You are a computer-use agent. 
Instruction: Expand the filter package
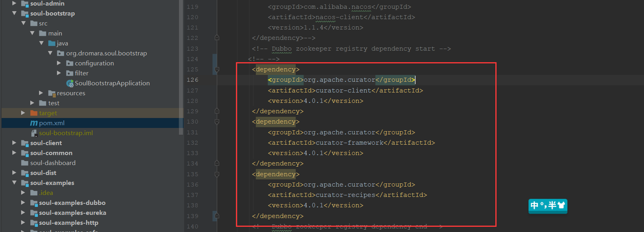pos(59,73)
